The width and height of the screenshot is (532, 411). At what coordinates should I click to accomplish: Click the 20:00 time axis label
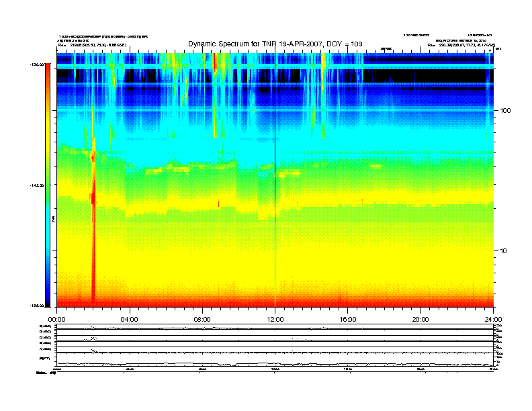coord(420,320)
